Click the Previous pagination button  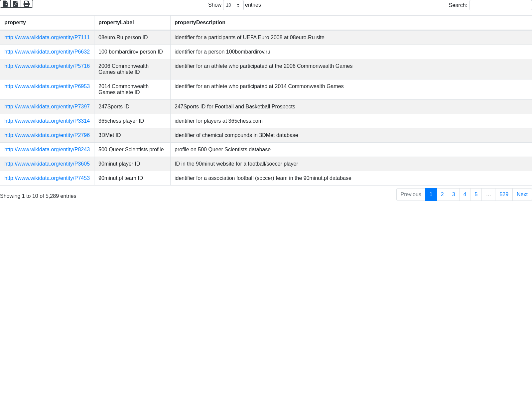point(411,195)
